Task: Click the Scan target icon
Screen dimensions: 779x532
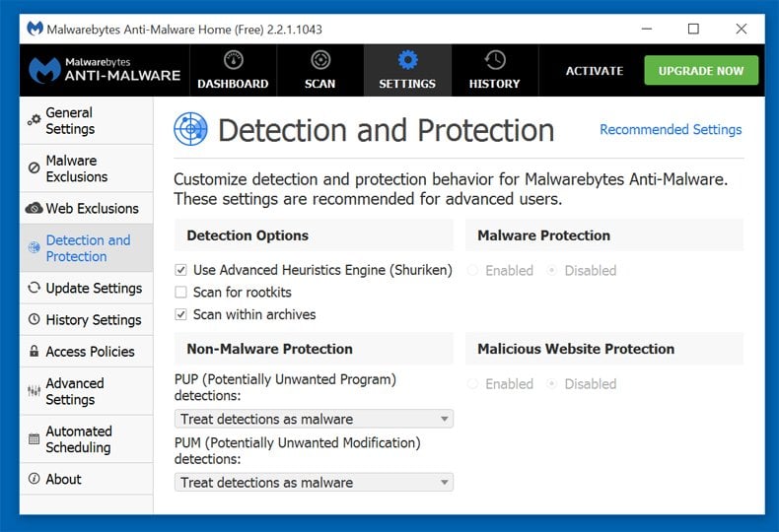Action: pos(320,60)
